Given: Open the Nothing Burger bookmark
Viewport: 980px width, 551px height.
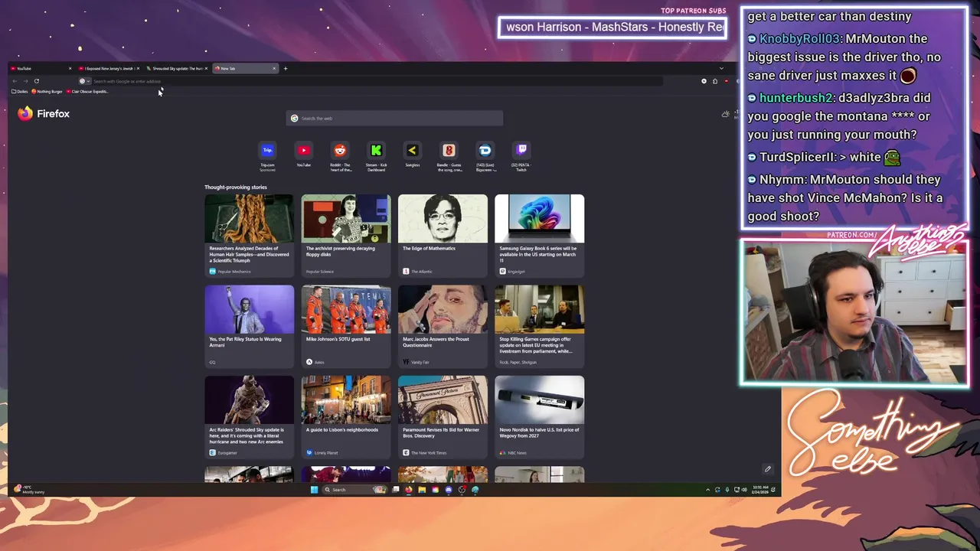Looking at the screenshot, I should (47, 91).
